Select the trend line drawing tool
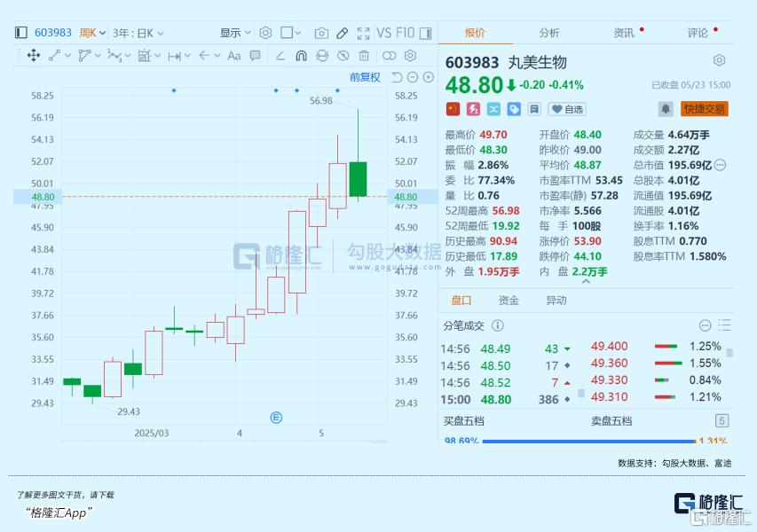 54,56
